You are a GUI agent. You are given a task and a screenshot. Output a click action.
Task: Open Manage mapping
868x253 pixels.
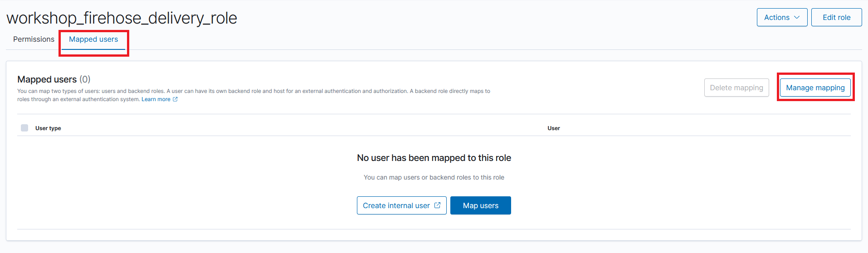click(815, 88)
